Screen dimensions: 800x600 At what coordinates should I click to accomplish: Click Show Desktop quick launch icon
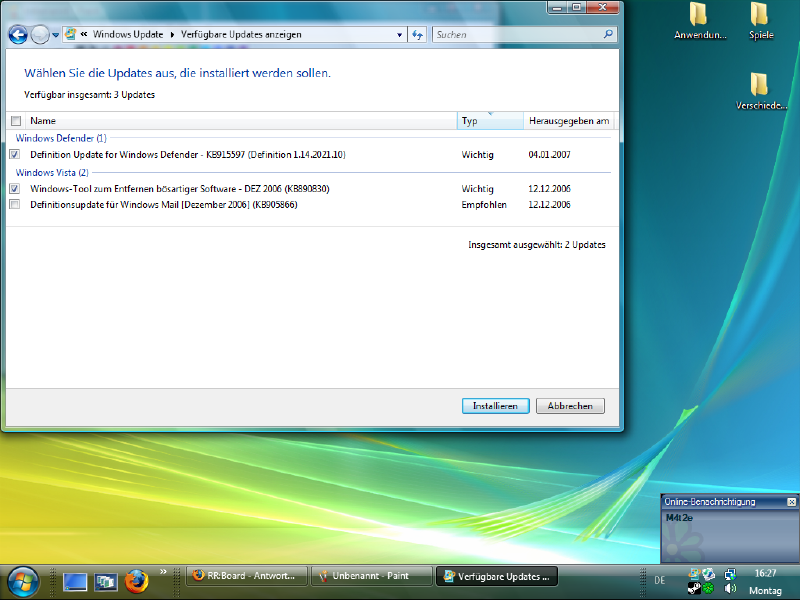coord(75,582)
